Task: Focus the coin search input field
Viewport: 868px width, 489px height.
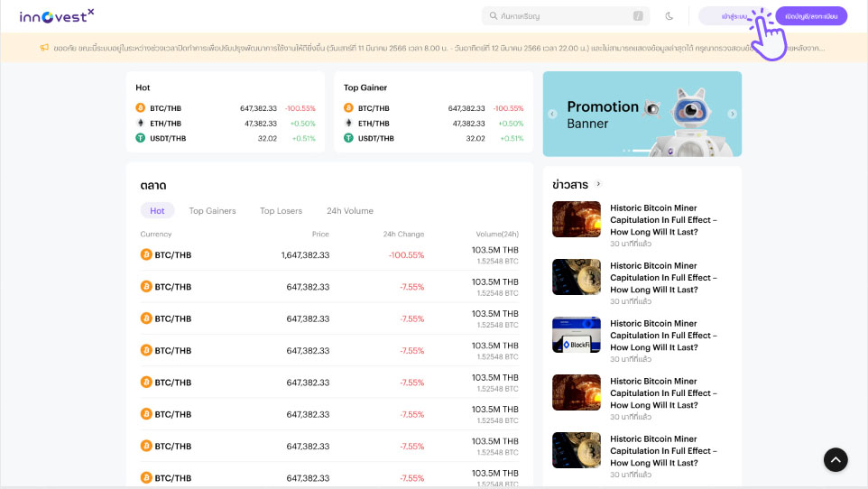Action: click(x=565, y=16)
